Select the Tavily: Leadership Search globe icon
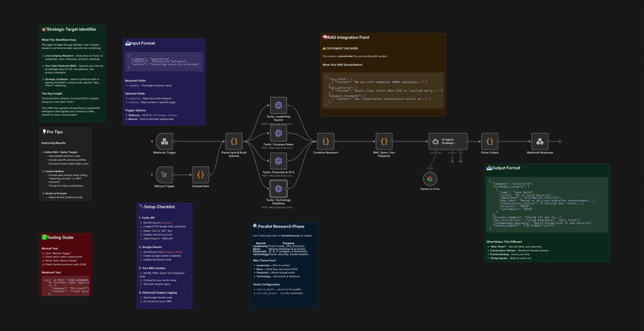Image resolution: width=644 pixels, height=331 pixels. [x=278, y=105]
